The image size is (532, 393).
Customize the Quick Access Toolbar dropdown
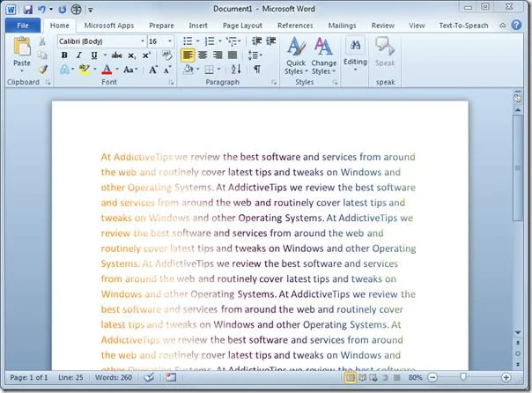tap(91, 10)
